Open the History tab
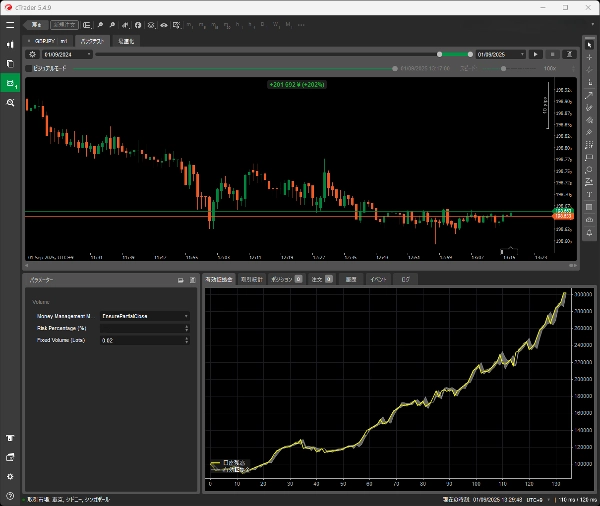 (351, 279)
